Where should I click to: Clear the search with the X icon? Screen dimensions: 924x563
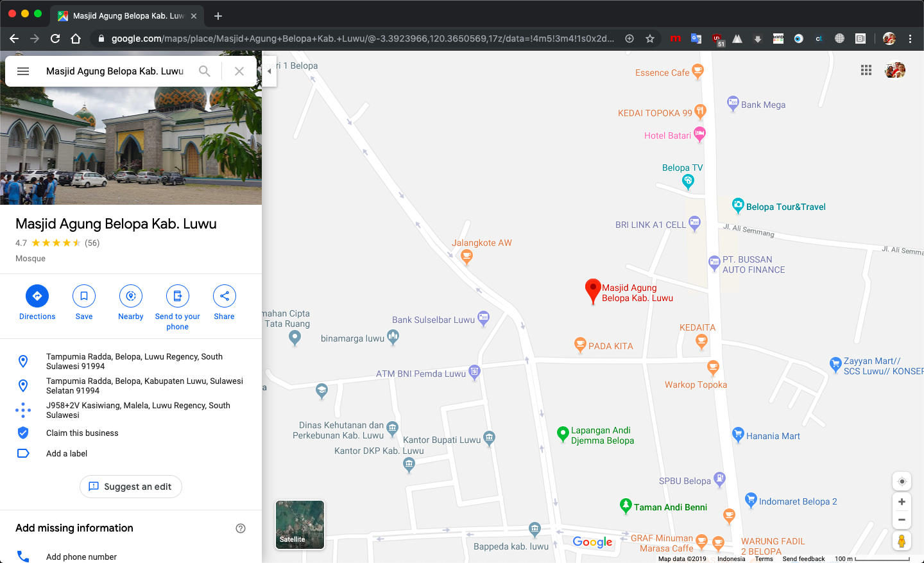pyautogui.click(x=239, y=71)
